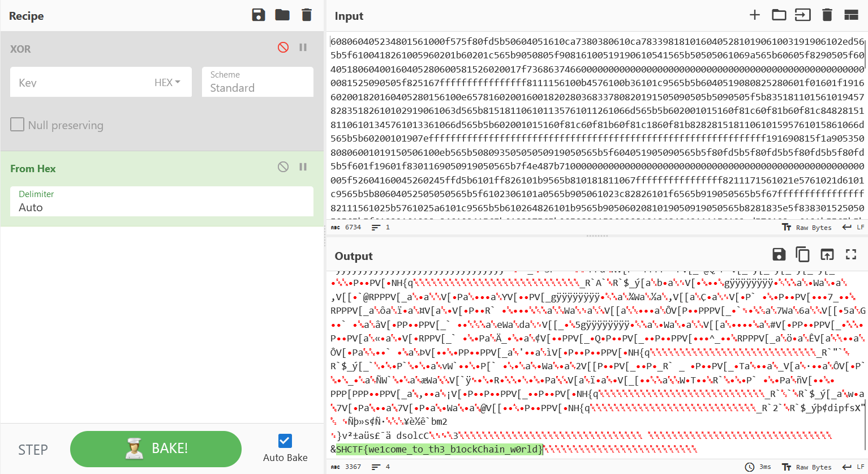Viewport: 868px width, 474px height.
Task: Open Input character encoding Raw Bytes
Action: [807, 227]
